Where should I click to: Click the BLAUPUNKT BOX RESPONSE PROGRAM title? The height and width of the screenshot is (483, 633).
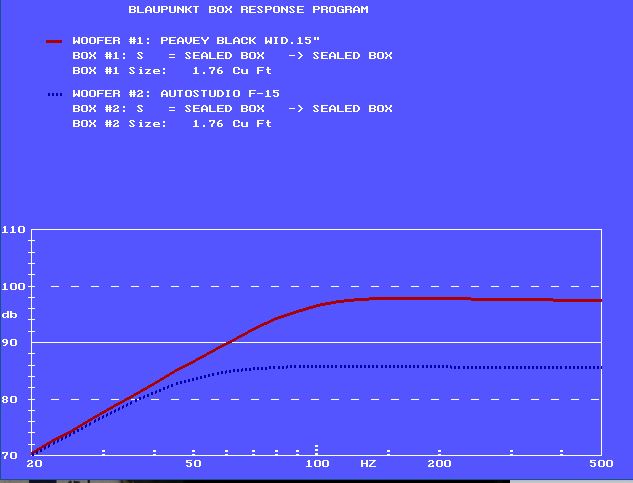tap(248, 9)
